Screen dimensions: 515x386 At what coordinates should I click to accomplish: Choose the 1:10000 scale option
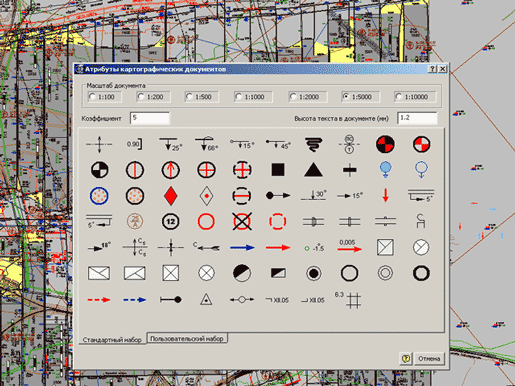[x=398, y=97]
